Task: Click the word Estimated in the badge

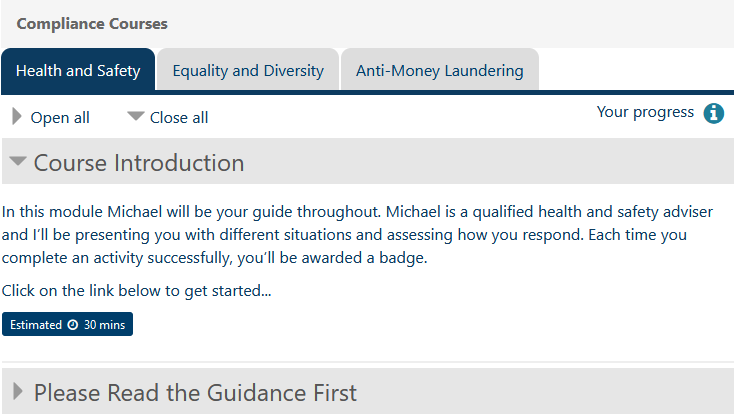Action: pos(35,325)
